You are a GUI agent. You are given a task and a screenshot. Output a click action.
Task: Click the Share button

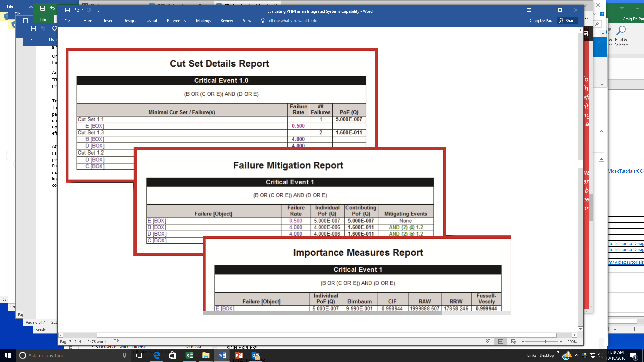tap(567, 21)
